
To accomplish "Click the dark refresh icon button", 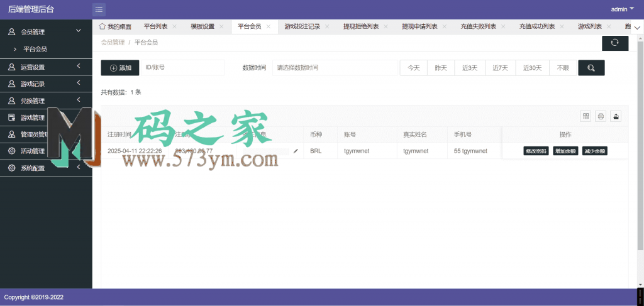I will click(x=614, y=43).
